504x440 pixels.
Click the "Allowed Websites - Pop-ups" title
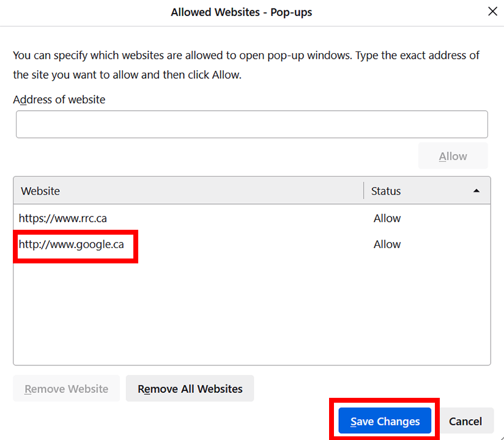click(x=242, y=12)
